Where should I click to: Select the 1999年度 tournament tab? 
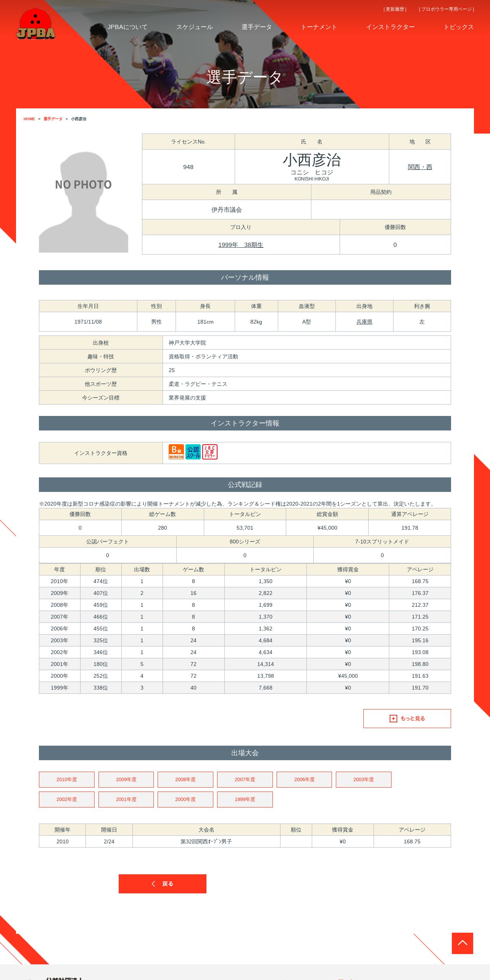(x=245, y=799)
